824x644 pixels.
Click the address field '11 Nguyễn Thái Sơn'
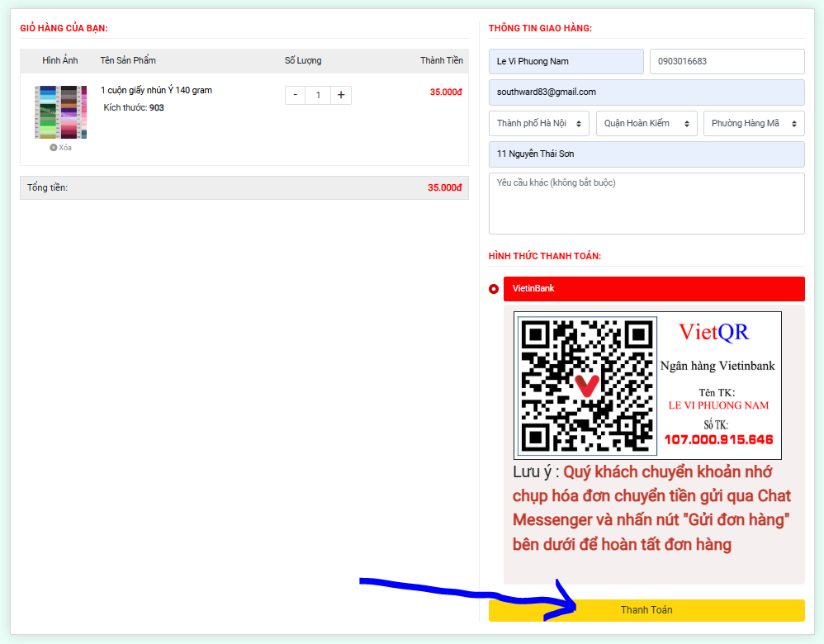pos(646,154)
